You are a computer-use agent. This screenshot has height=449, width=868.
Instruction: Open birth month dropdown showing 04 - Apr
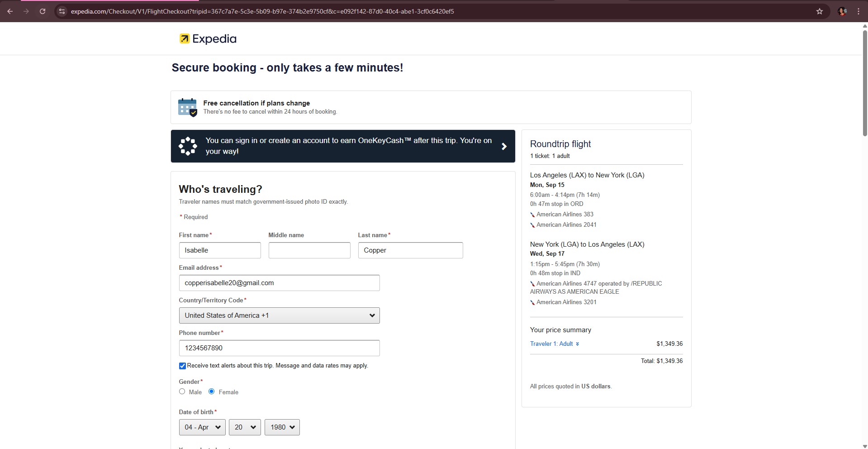point(202,427)
